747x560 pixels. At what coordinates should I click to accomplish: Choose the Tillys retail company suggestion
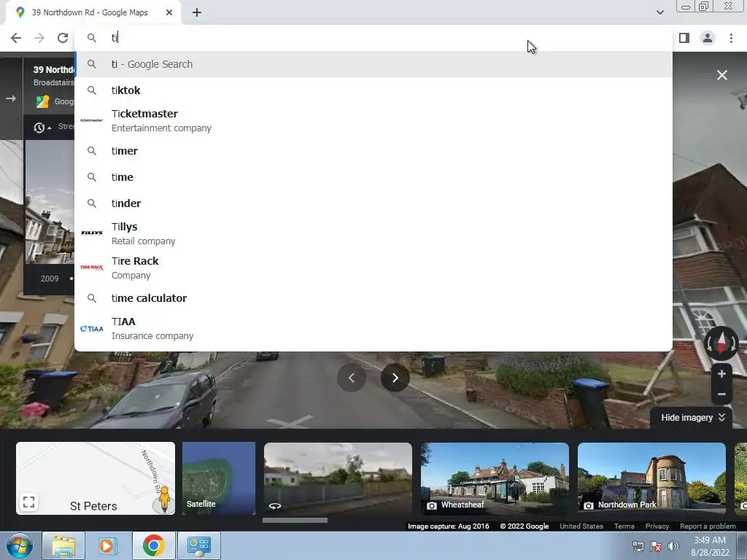point(373,233)
